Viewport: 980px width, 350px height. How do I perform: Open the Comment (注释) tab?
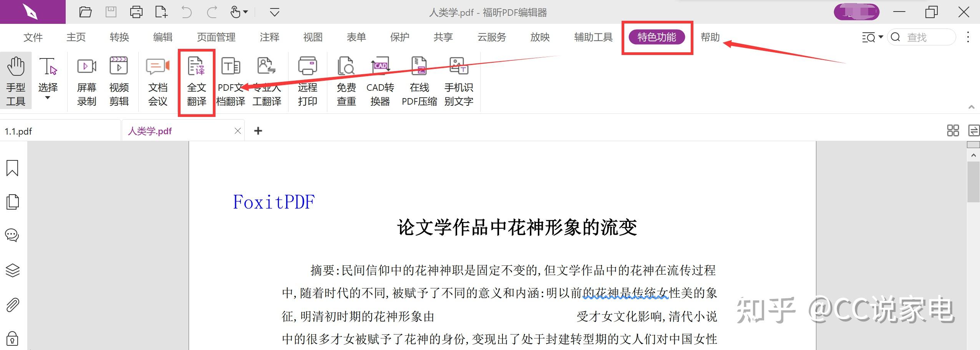[270, 37]
